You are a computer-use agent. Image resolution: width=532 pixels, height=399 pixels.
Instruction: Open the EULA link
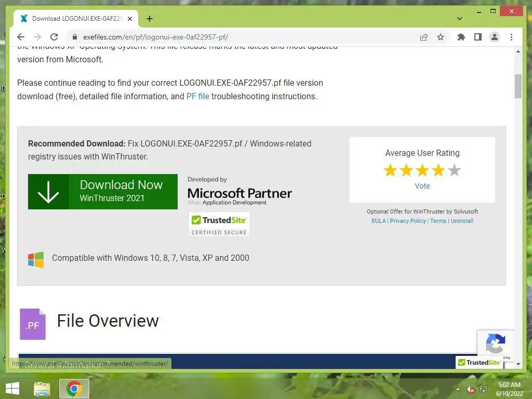379,221
